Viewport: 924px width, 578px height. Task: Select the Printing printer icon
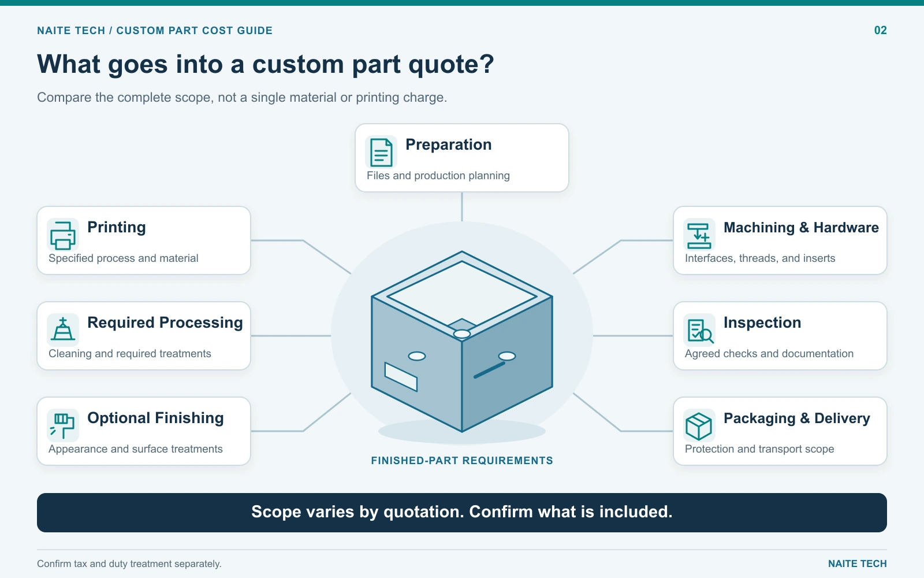(63, 235)
